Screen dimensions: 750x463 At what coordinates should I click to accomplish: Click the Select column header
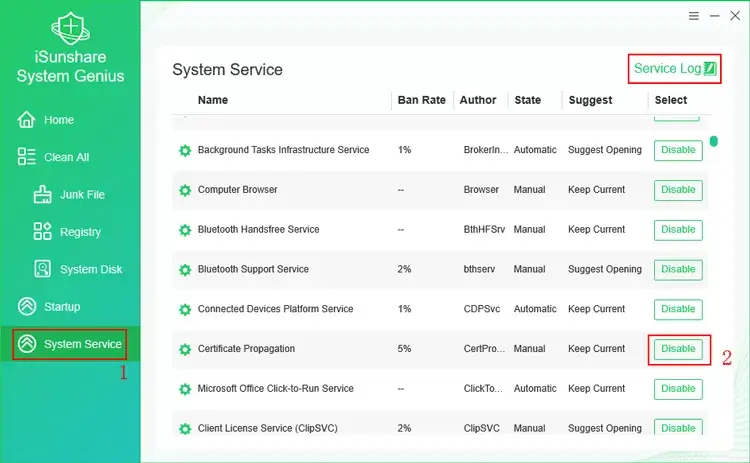(671, 100)
